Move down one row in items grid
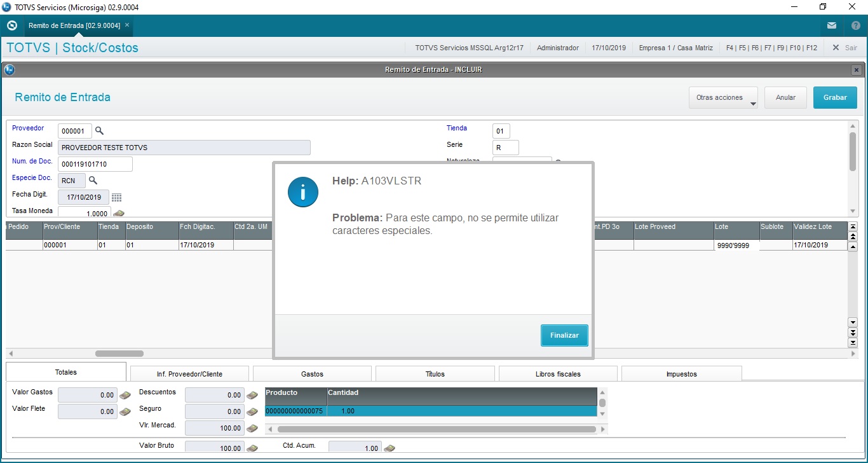Viewport: 868px width, 463px height. (853, 322)
